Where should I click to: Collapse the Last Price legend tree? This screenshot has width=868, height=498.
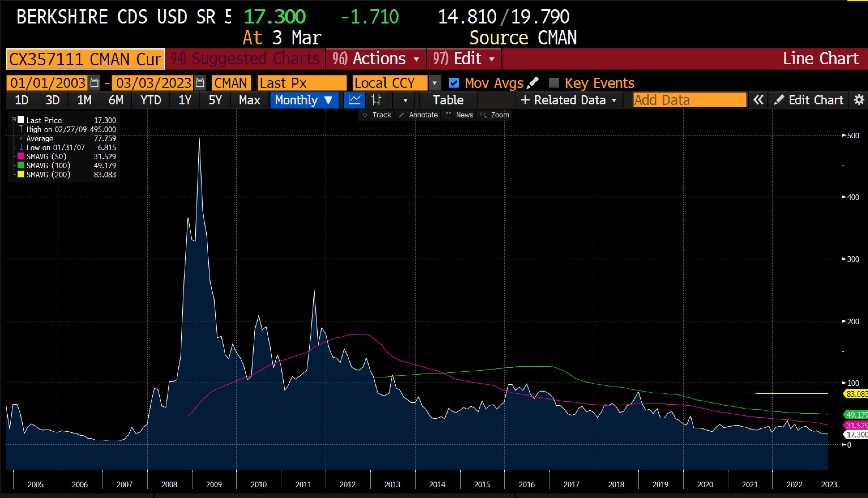pos(14,120)
